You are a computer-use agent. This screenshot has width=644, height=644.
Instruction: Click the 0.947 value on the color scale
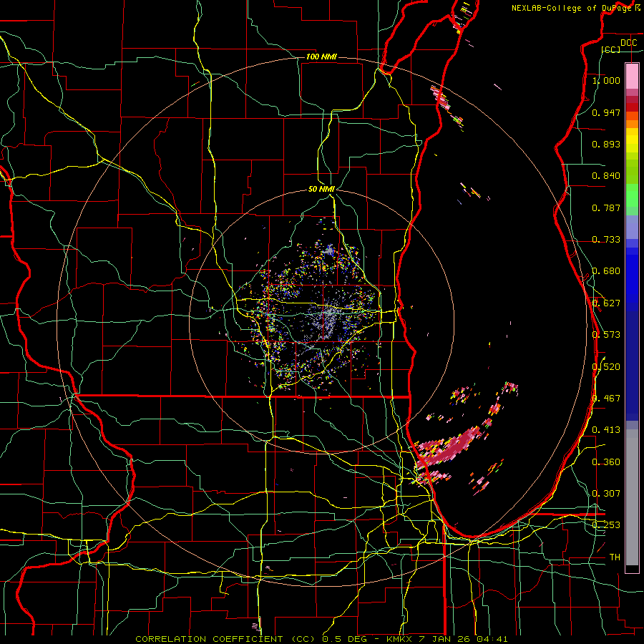tap(606, 112)
